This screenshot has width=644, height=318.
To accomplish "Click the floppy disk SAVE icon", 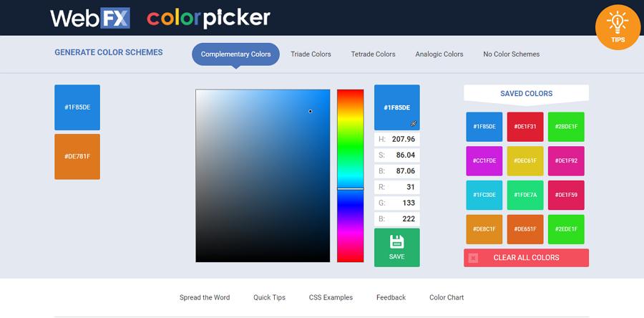I will (x=396, y=242).
